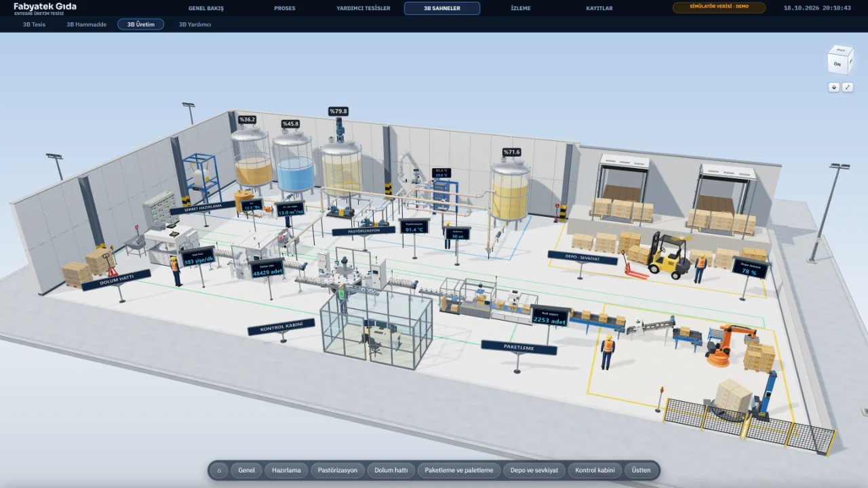Screen dimensions: 868x488
Task: Switch camera to Üstten top view
Action: coord(641,470)
